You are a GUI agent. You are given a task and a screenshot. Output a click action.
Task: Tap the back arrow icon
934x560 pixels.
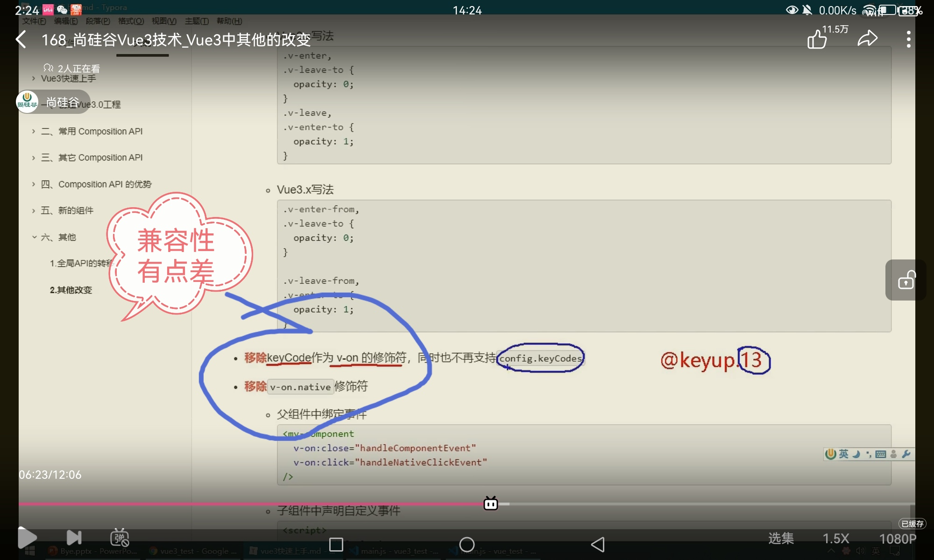(x=21, y=40)
